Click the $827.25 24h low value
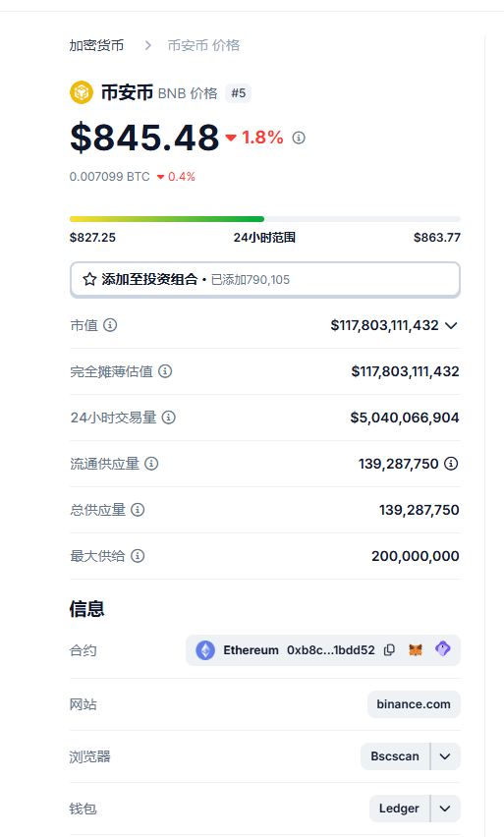504x837 pixels. [x=92, y=238]
